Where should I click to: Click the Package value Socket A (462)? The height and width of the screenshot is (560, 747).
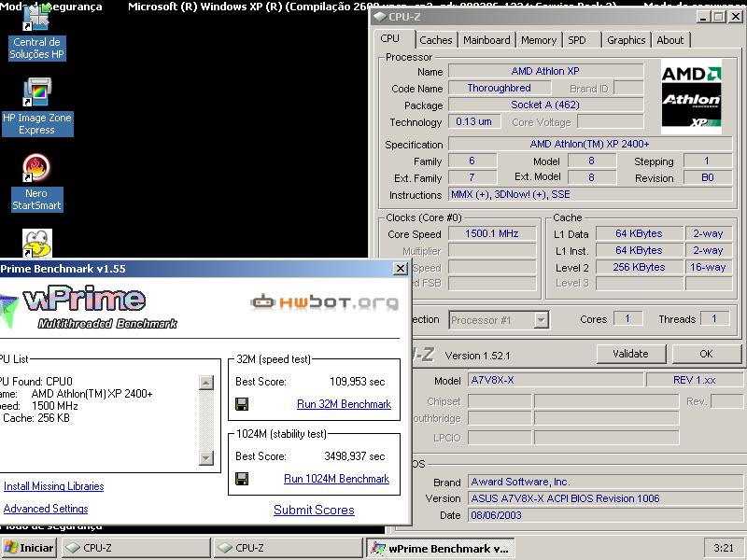(545, 105)
